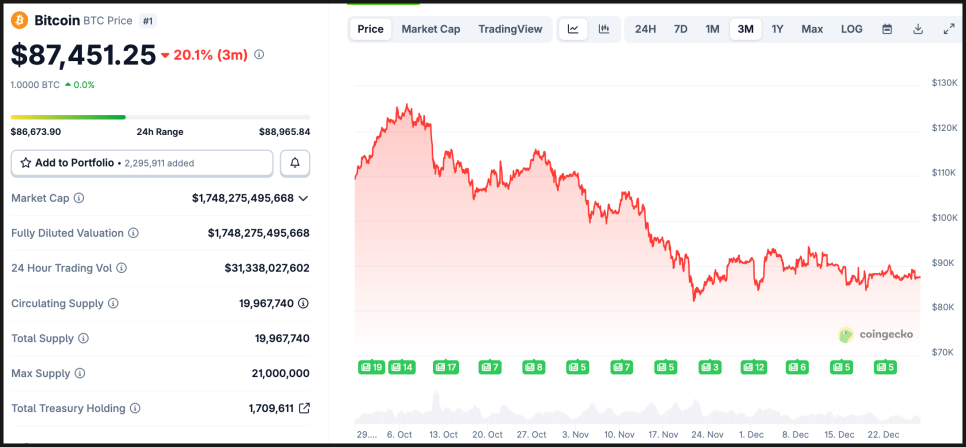Click the price alert bell icon
This screenshot has width=966, height=447.
pyautogui.click(x=295, y=162)
